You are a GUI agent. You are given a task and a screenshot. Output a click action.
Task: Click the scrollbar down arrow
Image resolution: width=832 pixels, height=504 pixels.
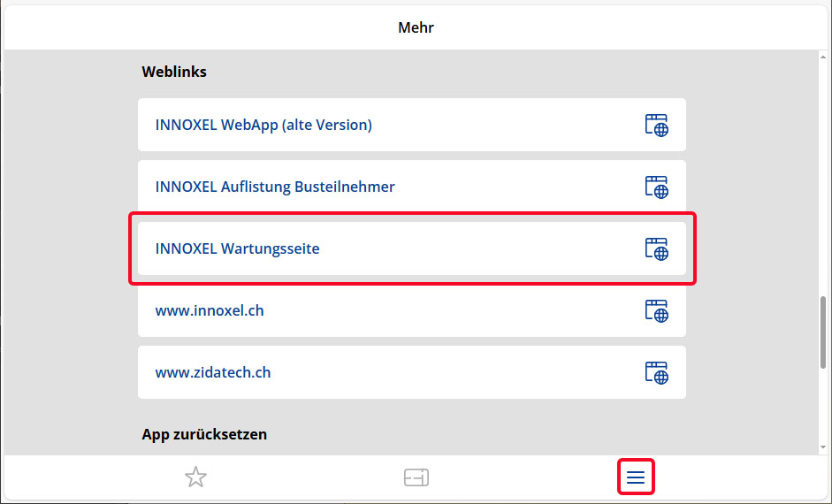(x=823, y=447)
